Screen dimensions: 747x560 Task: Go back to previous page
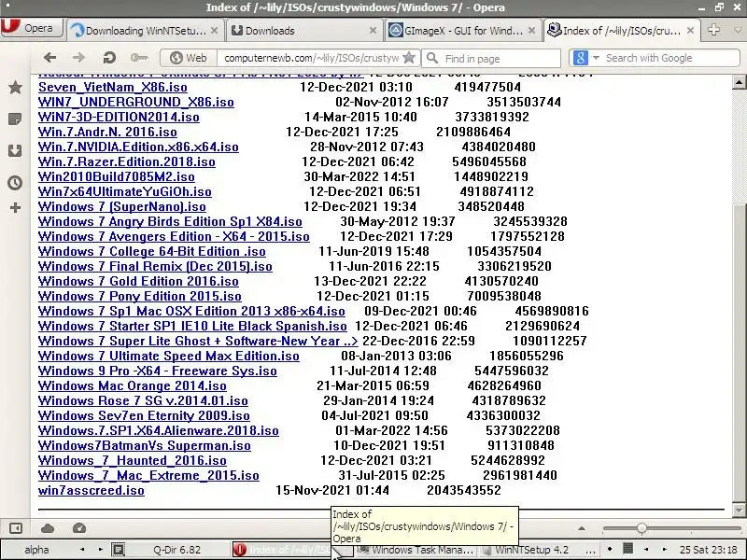(x=49, y=58)
